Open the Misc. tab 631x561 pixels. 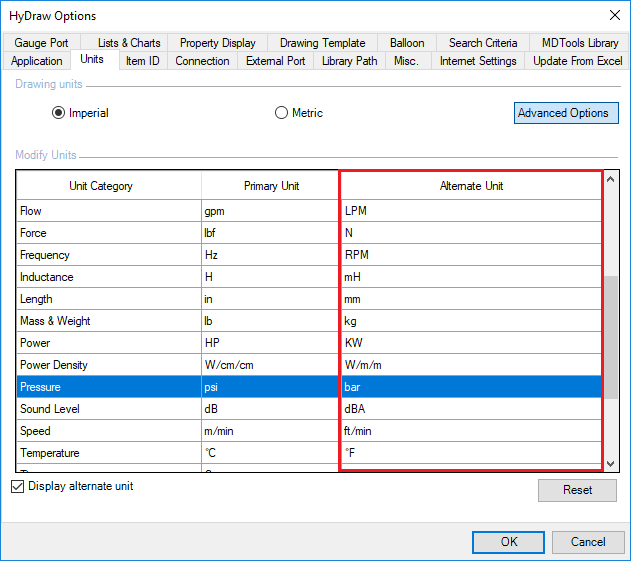[406, 61]
